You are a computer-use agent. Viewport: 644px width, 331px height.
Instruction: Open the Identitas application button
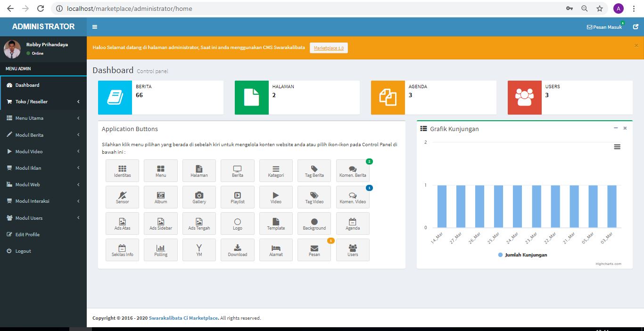pos(122,171)
